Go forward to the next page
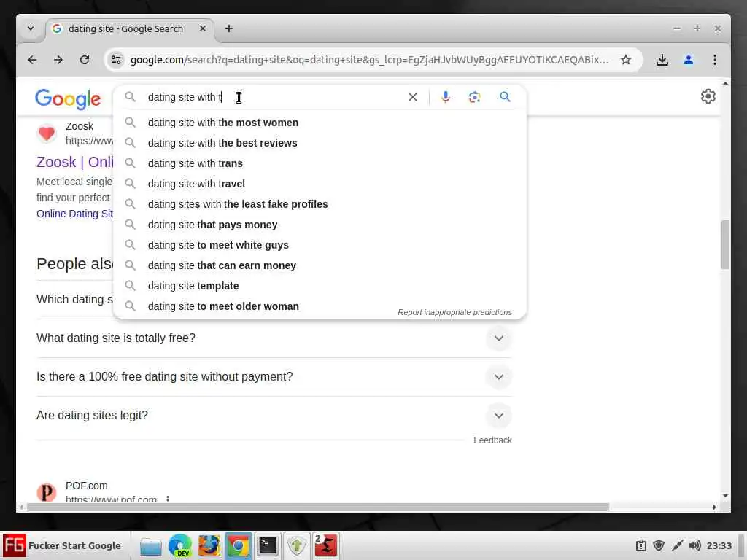Screen dimensions: 747x560 (58, 60)
